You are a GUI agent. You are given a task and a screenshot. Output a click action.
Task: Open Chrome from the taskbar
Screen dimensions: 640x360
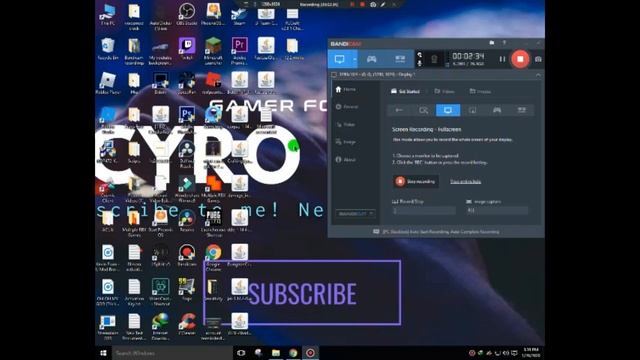[x=293, y=353]
